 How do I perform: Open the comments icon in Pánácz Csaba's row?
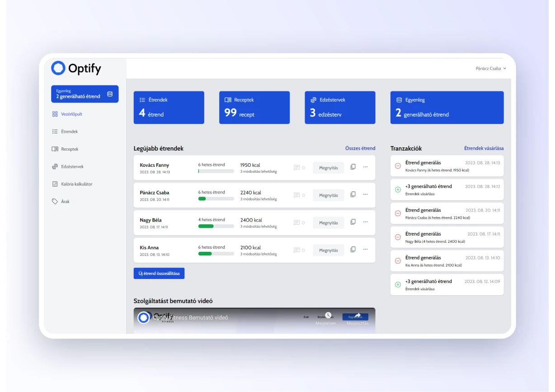coord(297,195)
